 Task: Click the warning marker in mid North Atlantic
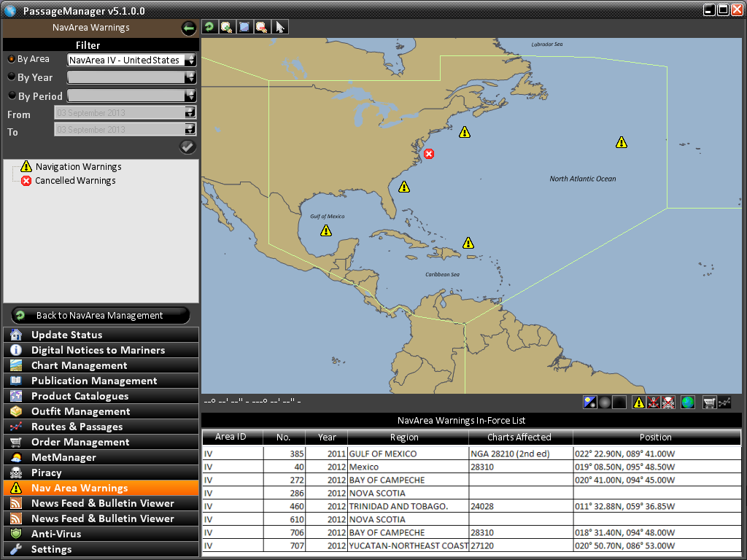click(622, 142)
